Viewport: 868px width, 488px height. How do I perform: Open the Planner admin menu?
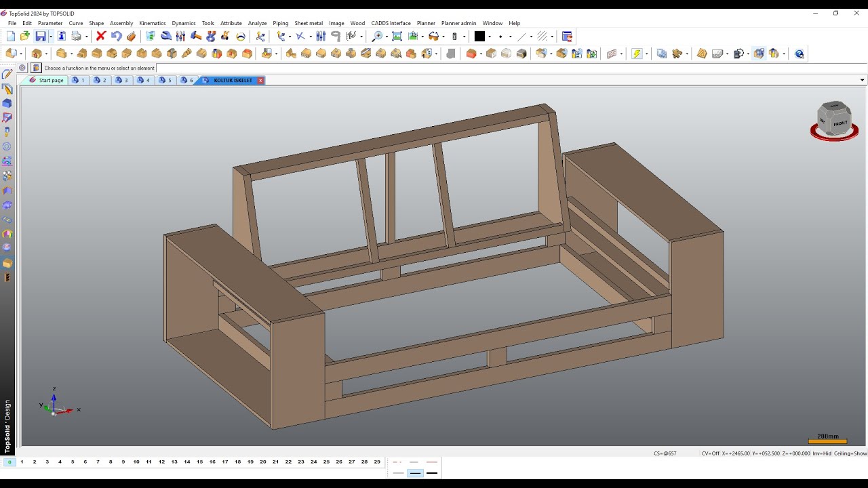tap(458, 23)
